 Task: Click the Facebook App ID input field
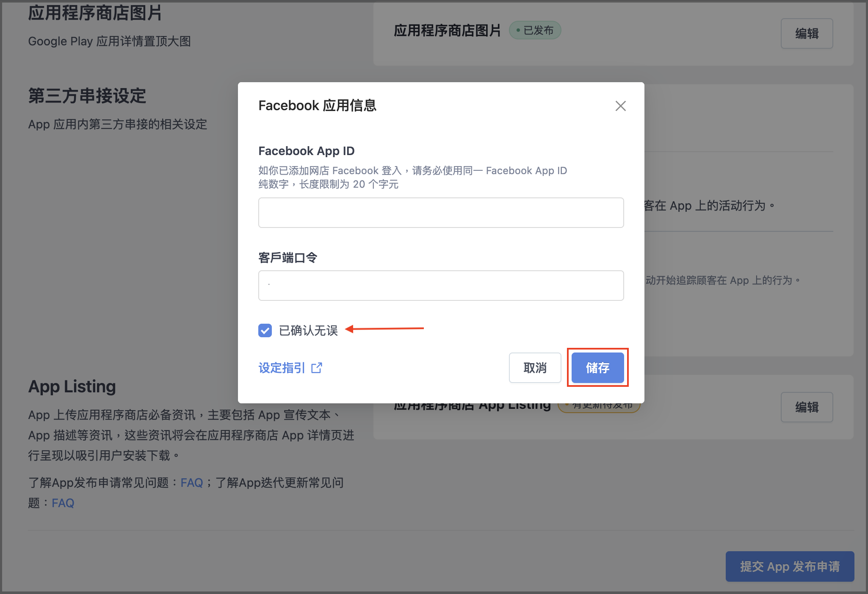point(441,213)
